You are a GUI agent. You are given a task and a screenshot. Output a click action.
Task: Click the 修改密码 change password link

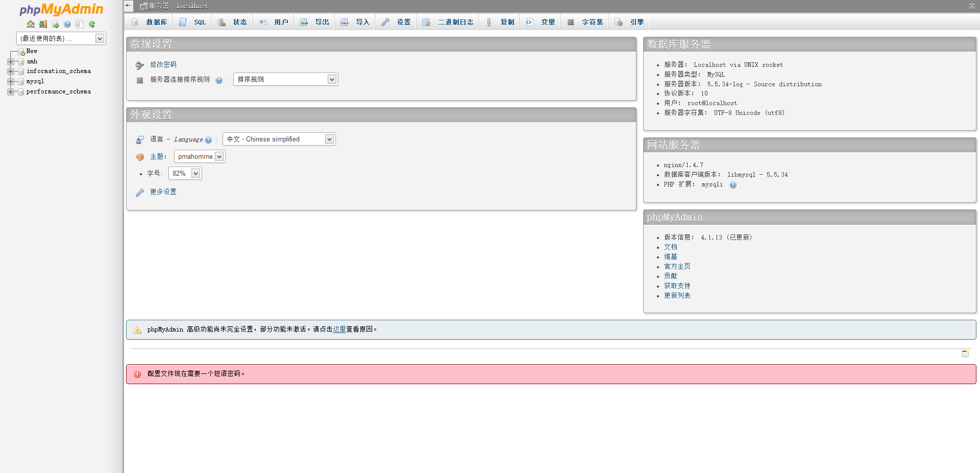[163, 64]
